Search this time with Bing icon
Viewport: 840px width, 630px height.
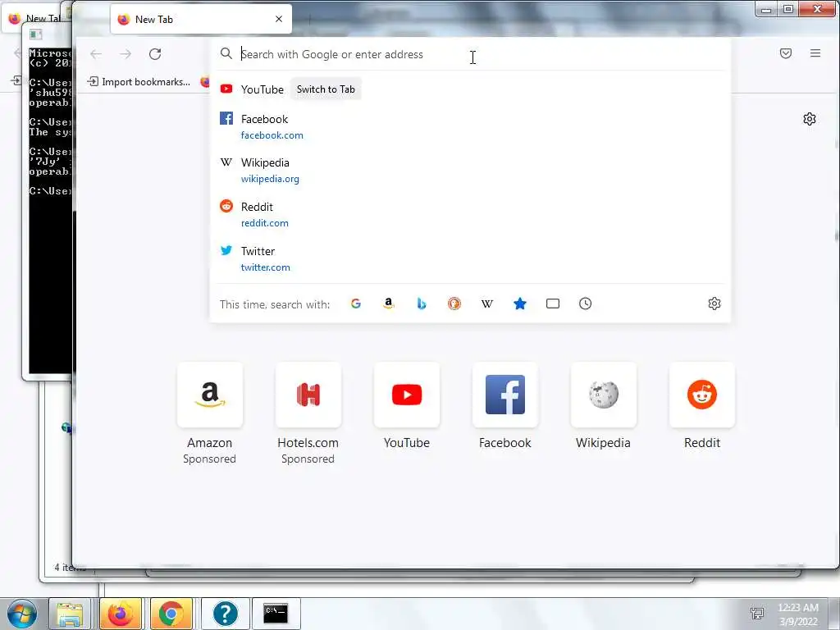pos(422,304)
